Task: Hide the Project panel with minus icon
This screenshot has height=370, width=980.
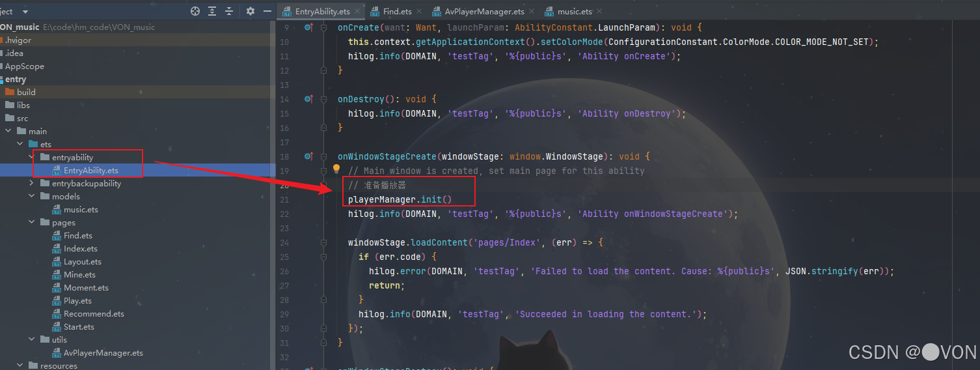Action: click(267, 11)
